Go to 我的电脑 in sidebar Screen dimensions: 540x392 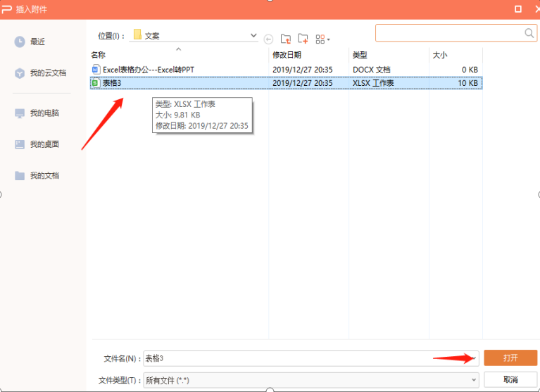(x=37, y=113)
